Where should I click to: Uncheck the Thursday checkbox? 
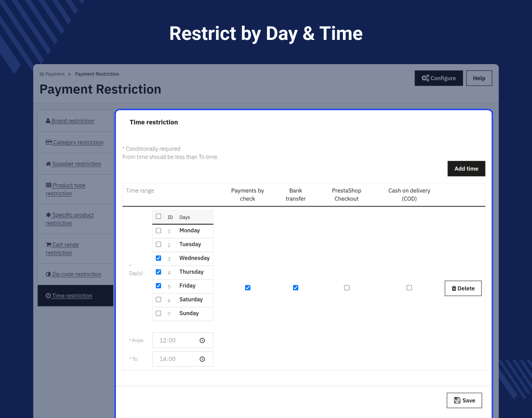pos(159,272)
